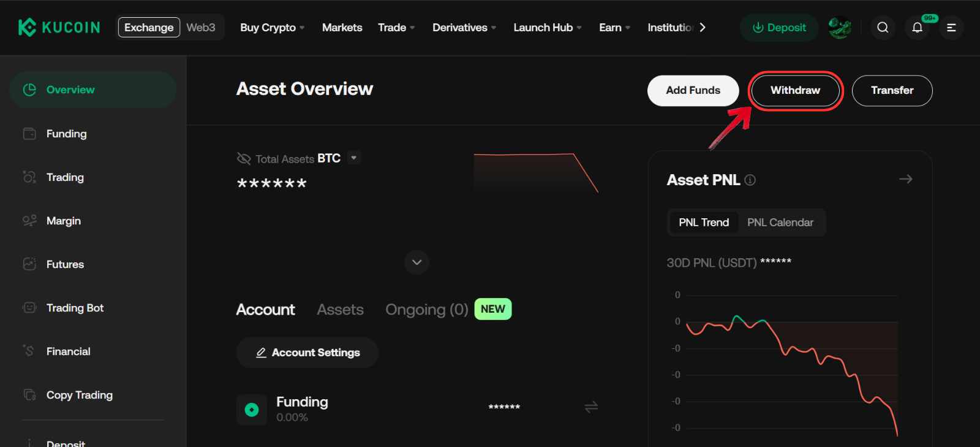Toggle total assets balance visibility eye

click(244, 159)
